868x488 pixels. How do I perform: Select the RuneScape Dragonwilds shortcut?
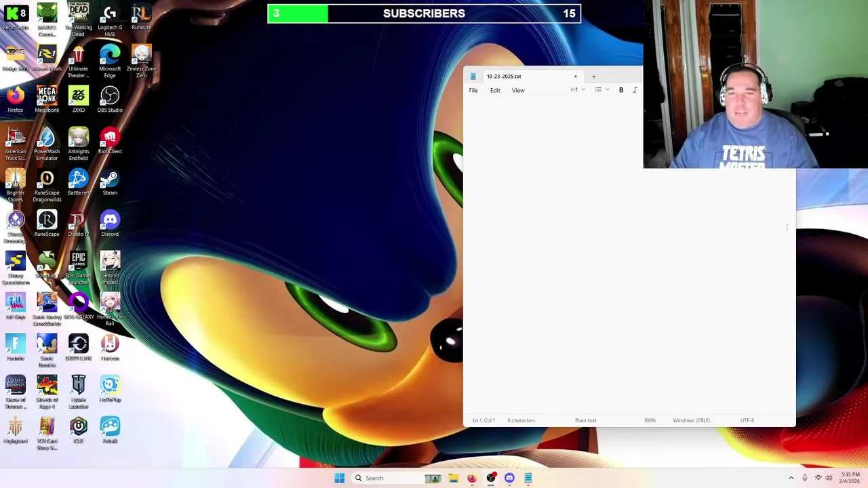[47, 186]
